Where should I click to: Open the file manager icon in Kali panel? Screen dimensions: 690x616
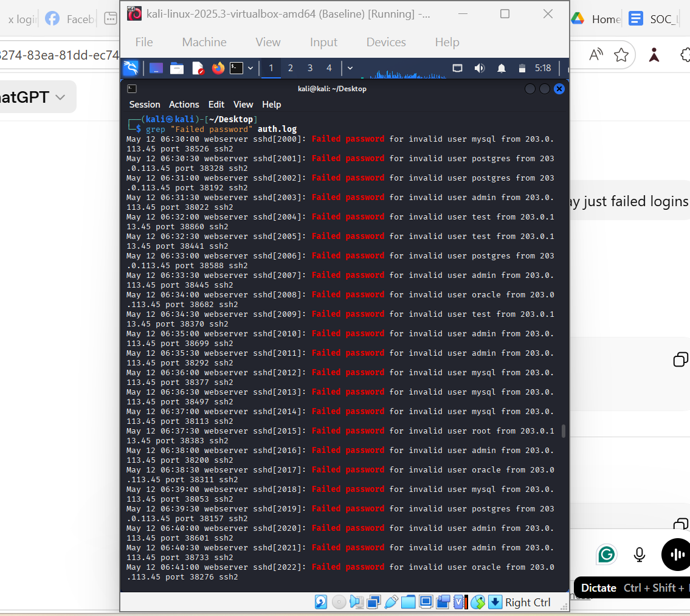click(177, 68)
